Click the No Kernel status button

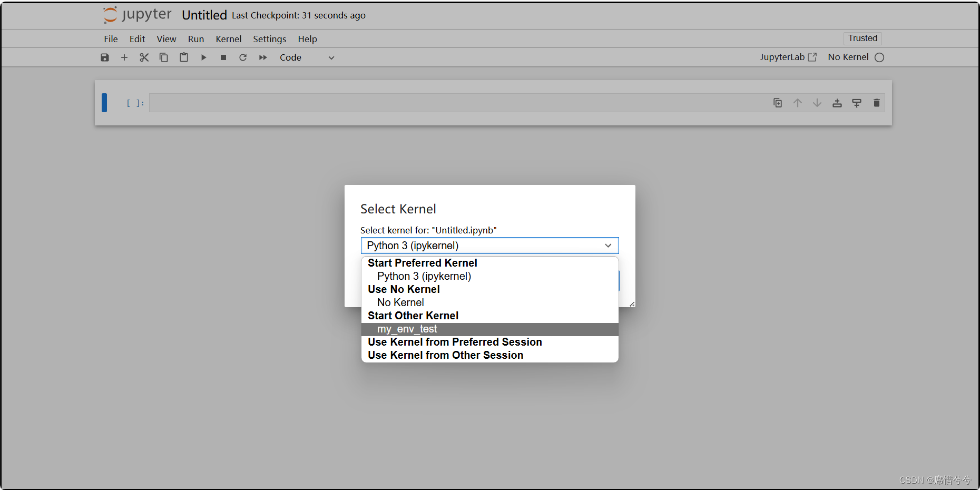(848, 57)
